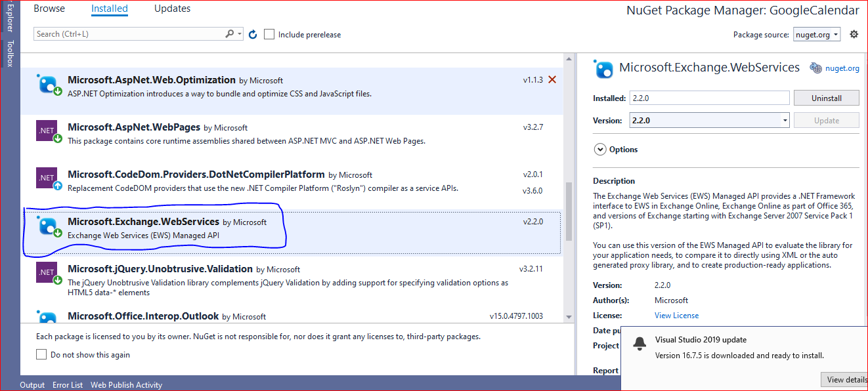
Task: Click Microsoft.Exchange.WebServices list package icon
Action: coord(49,226)
